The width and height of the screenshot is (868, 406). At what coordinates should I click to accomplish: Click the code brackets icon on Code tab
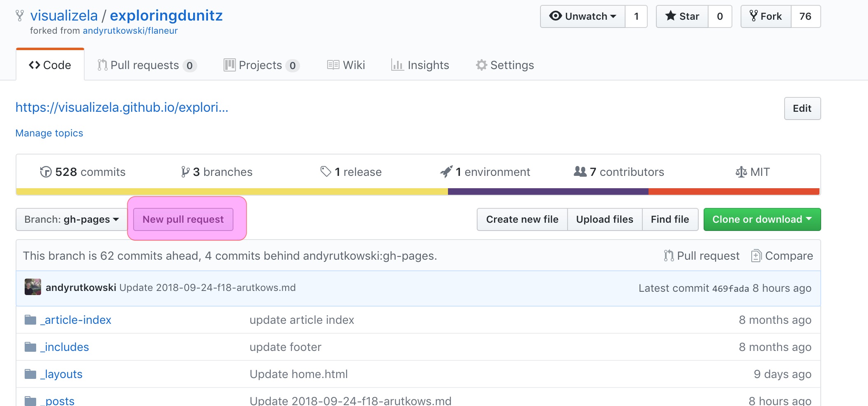35,65
